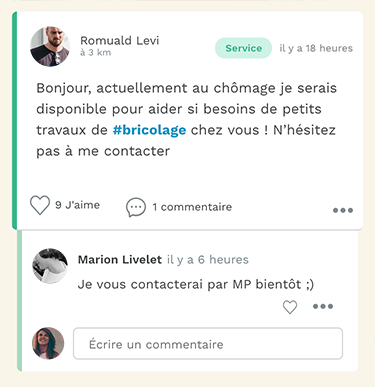
Task: Click into the 'Écrire un commentaire' field
Action: point(208,344)
